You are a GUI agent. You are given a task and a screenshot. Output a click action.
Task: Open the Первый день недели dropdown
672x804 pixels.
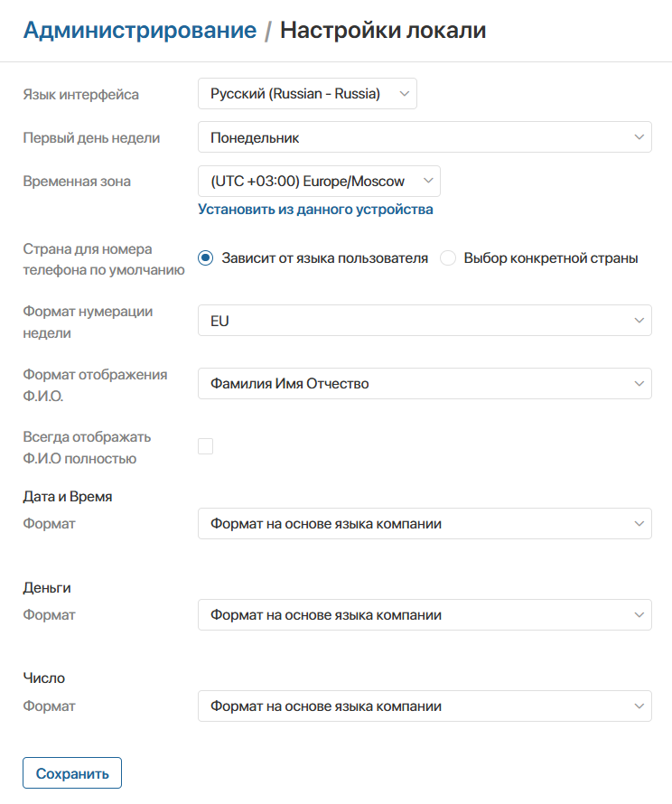425,137
